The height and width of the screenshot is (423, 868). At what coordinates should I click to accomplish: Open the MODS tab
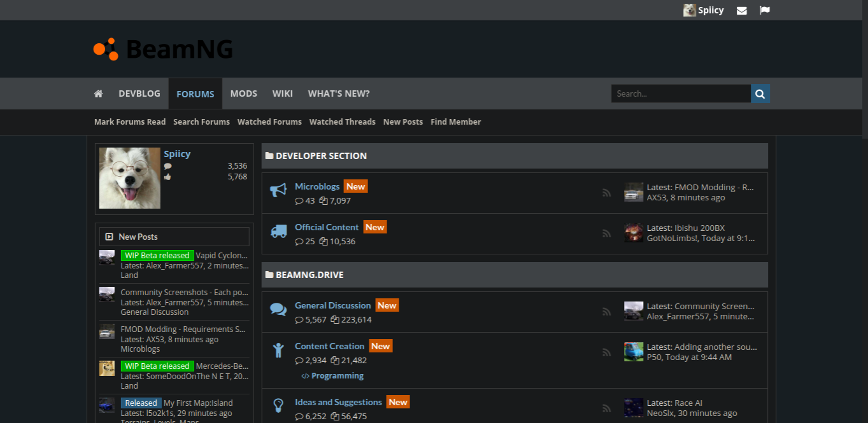(x=244, y=94)
